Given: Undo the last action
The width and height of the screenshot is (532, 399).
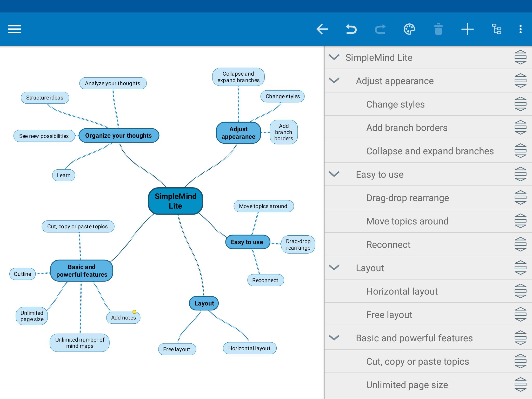Looking at the screenshot, I should 351,29.
